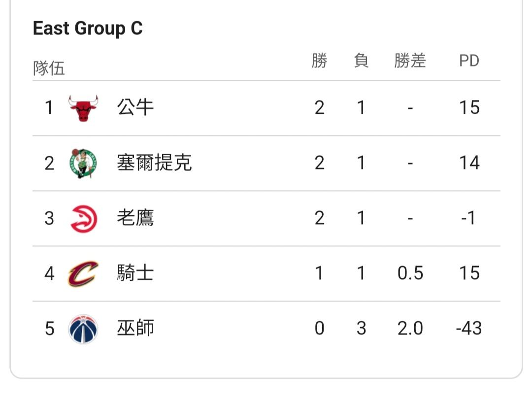Click the Wizards 2.0 games behind value

(x=410, y=329)
